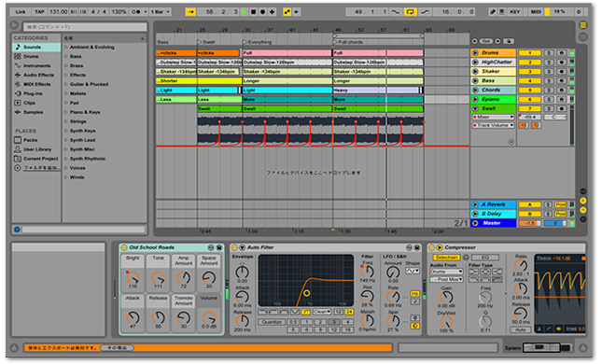The image size is (602, 364).
Task: Click the Arrangement Record button
Action: [x=262, y=12]
